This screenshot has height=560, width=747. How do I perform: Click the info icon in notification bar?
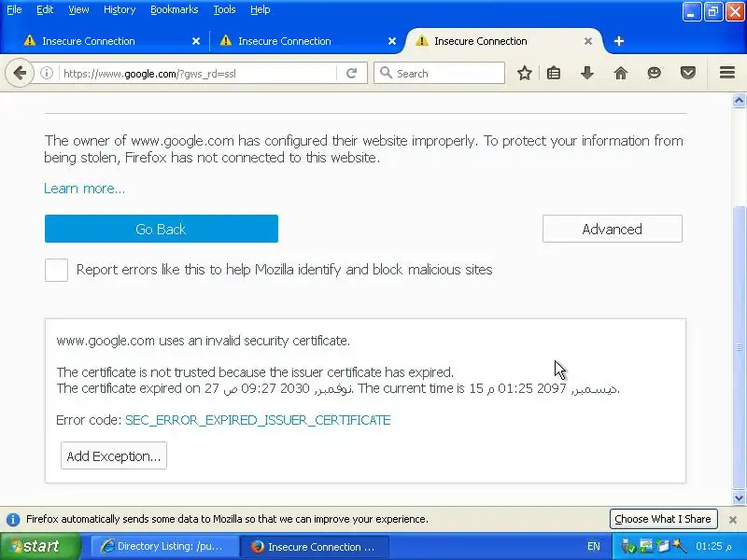13,520
